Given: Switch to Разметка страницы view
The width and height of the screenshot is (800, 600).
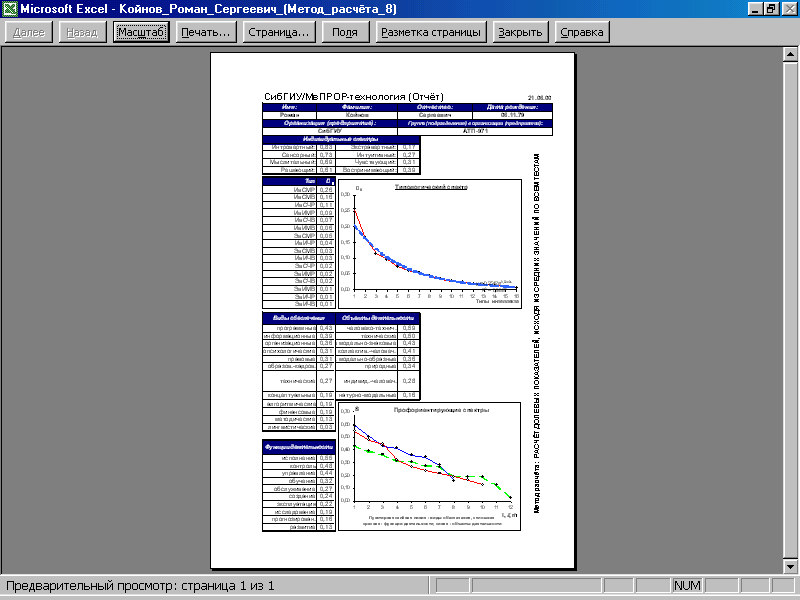Looking at the screenshot, I should pos(430,32).
